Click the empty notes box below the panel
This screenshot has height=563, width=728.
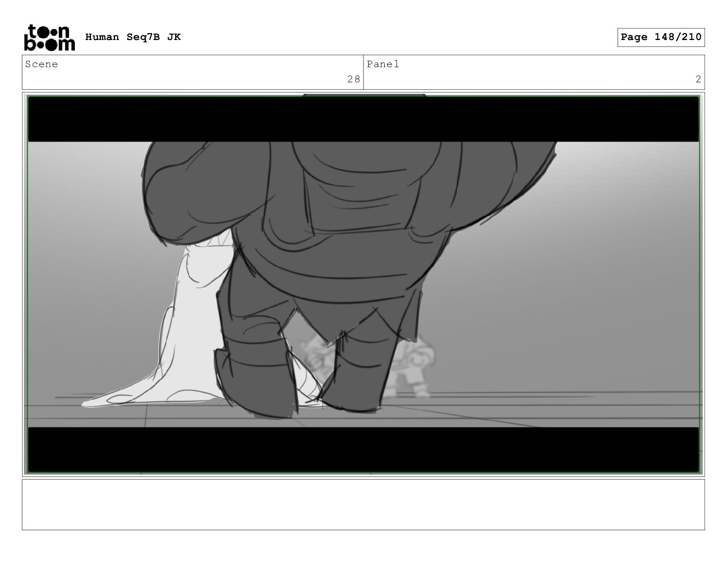click(x=363, y=505)
